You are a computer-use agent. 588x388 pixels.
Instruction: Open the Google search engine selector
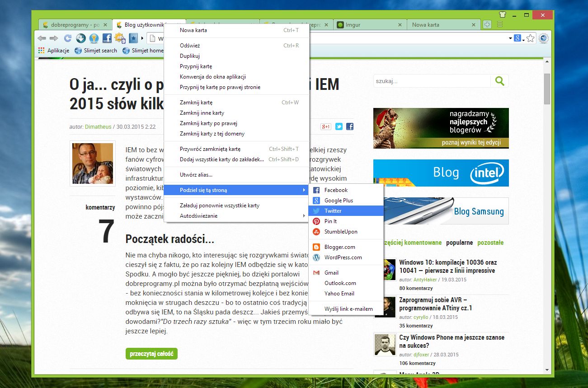(519, 38)
